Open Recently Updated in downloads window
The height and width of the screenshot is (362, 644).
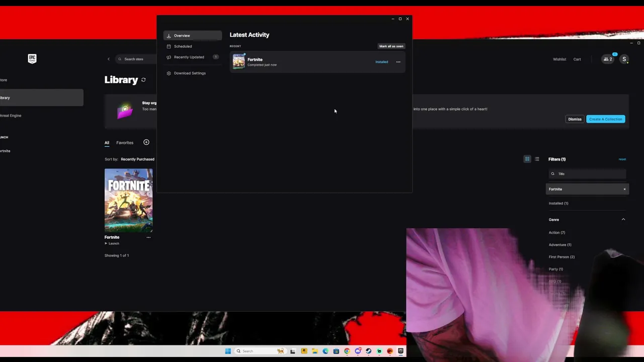click(192, 57)
